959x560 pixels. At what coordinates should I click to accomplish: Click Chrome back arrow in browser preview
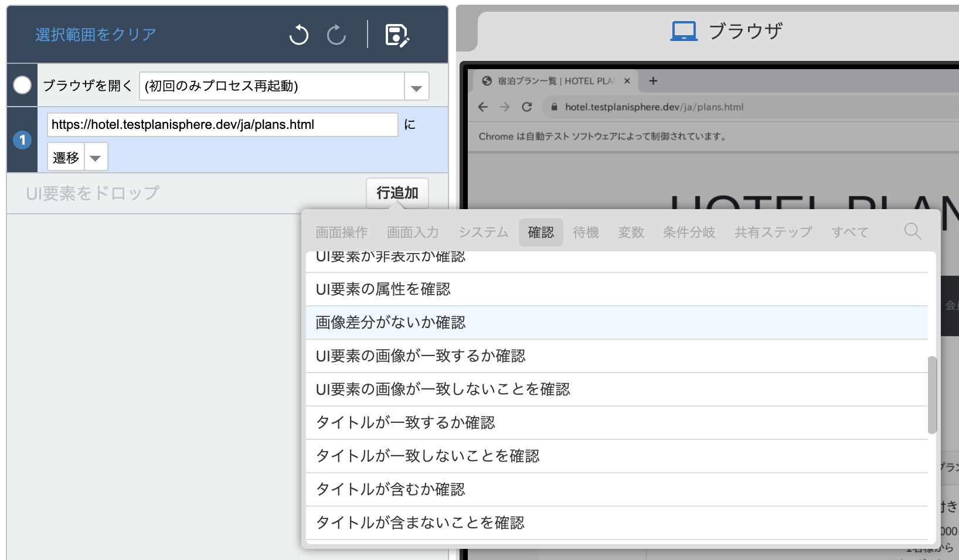[x=483, y=107]
